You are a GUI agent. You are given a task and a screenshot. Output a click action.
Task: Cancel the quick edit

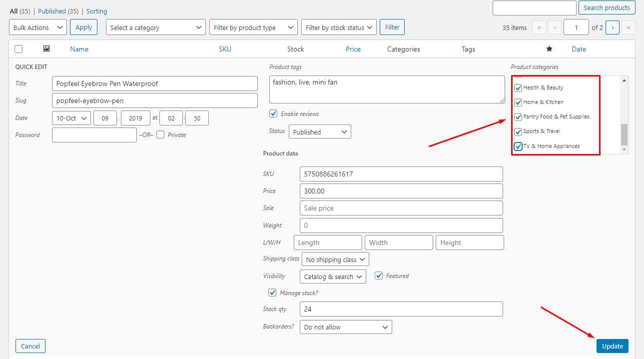[x=30, y=346]
